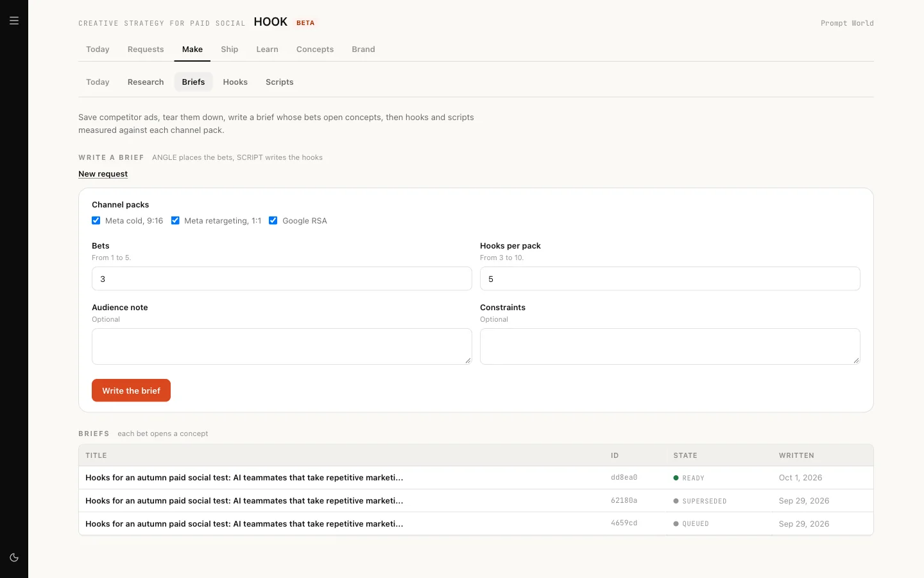This screenshot has width=924, height=578.
Task: Click the ID column header
Action: 615,455
